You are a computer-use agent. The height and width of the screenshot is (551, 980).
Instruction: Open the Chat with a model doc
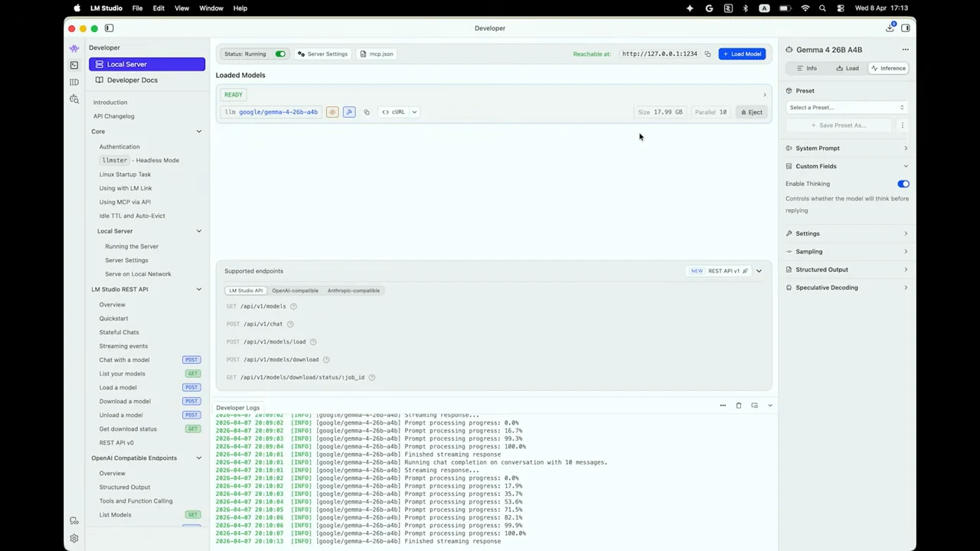coord(124,360)
